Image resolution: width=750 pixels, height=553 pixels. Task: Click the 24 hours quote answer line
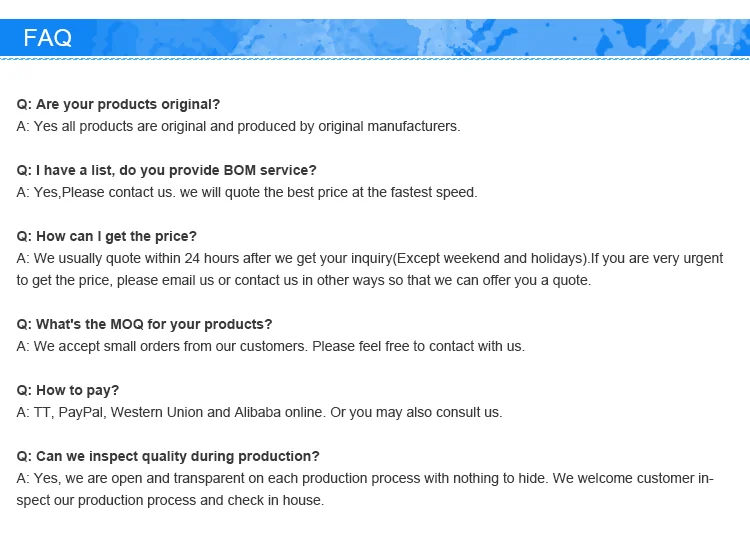[x=370, y=258]
